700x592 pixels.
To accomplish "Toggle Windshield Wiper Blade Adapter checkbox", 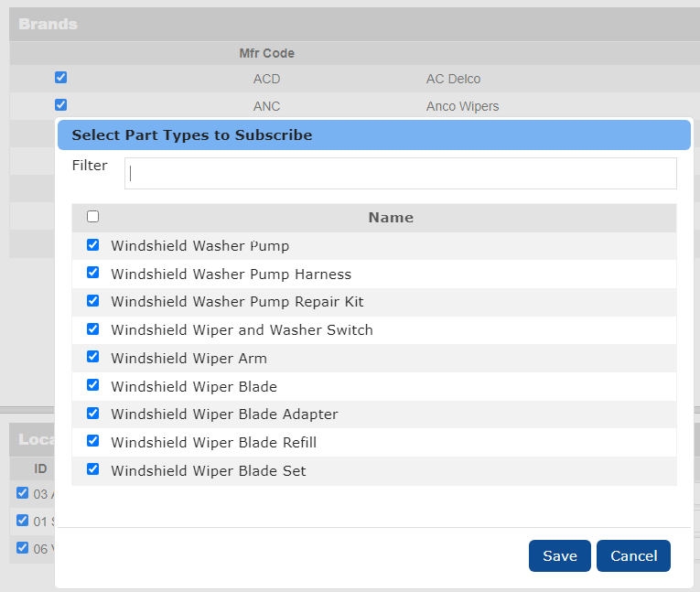I will point(92,414).
